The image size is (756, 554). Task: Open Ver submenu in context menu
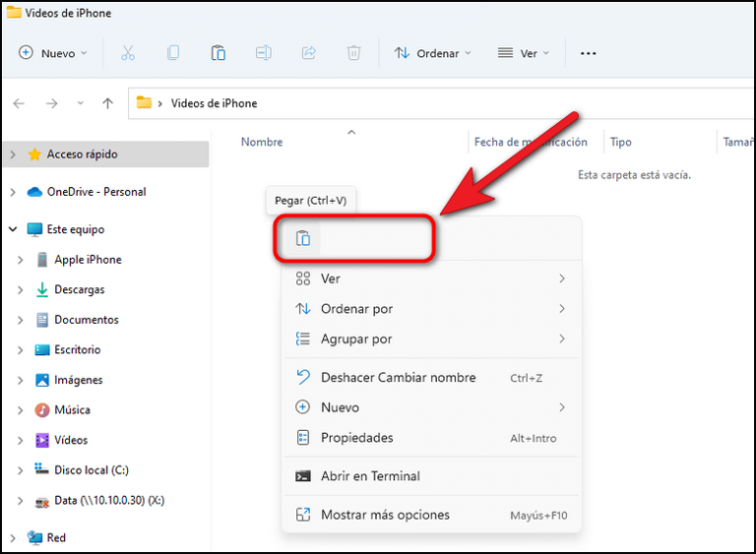[x=431, y=278]
